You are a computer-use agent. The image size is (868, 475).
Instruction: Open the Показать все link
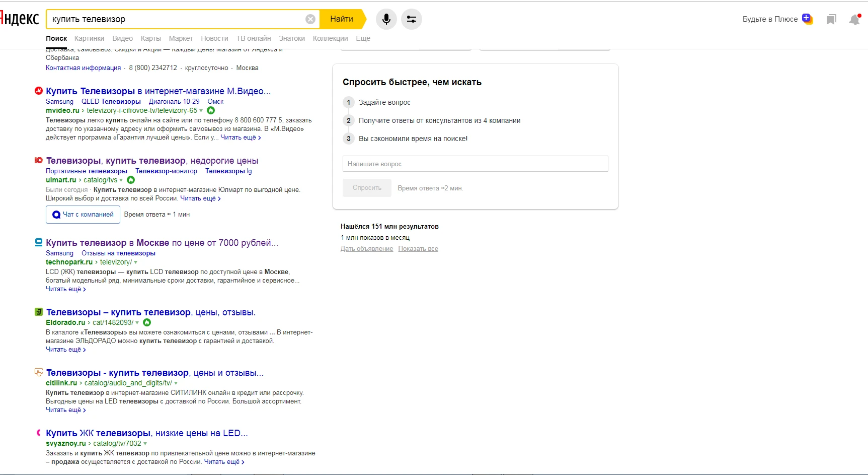coord(418,249)
